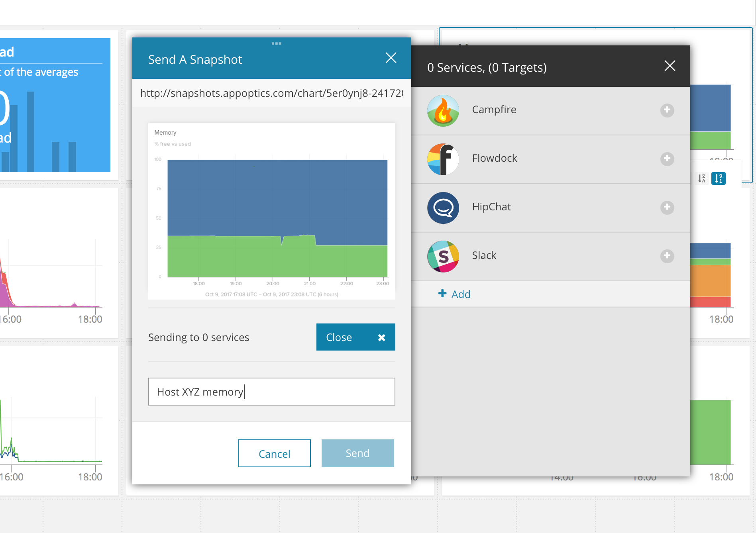The height and width of the screenshot is (533, 756).
Task: Click the snapshot message text field
Action: tap(271, 392)
